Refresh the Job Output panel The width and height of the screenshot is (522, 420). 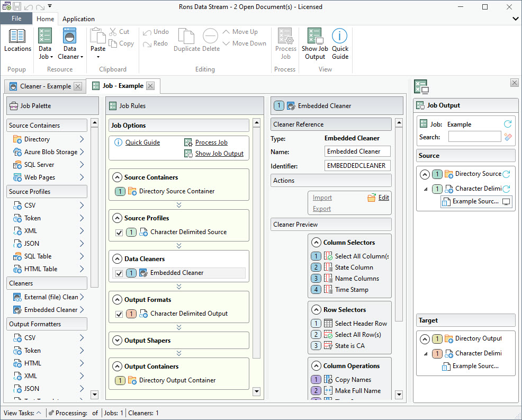click(x=508, y=124)
